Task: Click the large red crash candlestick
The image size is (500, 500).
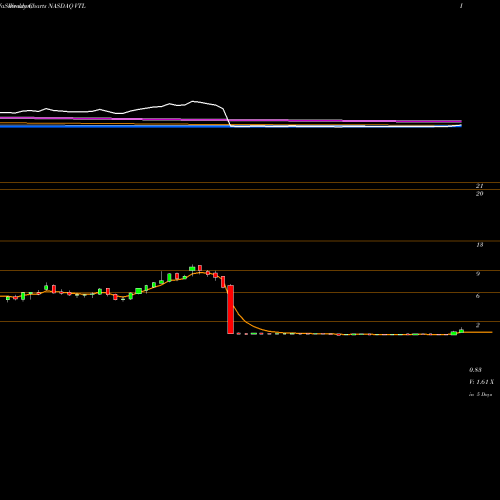Action: [230, 309]
